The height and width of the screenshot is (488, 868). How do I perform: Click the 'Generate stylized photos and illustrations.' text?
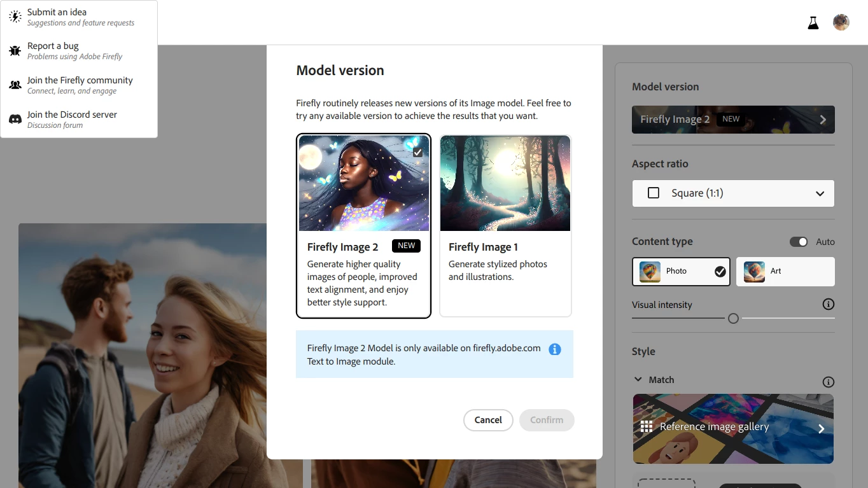click(498, 270)
